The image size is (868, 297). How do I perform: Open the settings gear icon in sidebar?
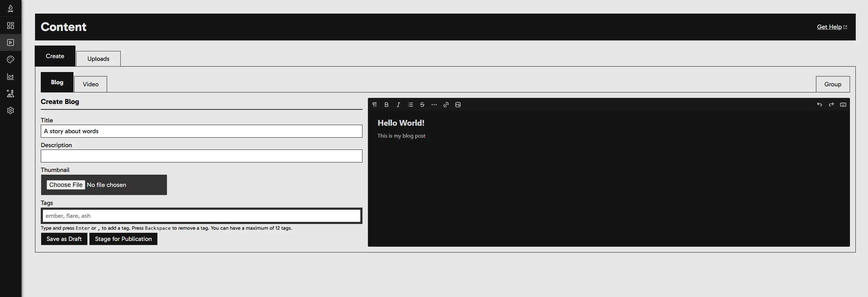[11, 110]
